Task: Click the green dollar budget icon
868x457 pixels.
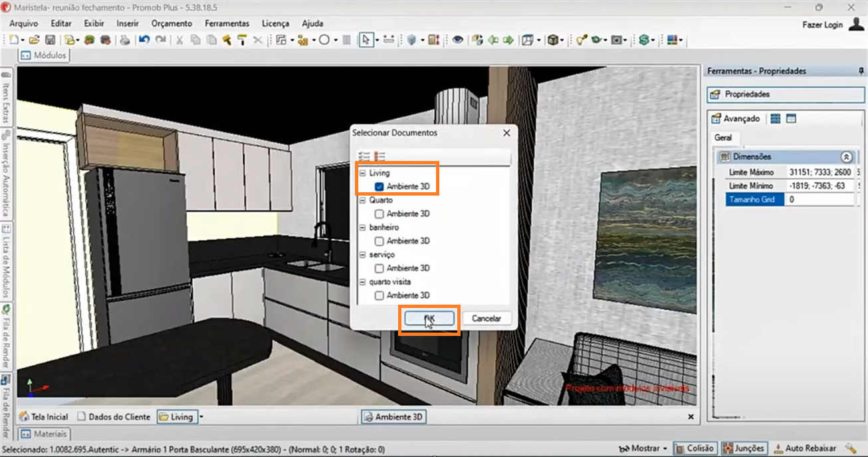Action: [x=643, y=41]
